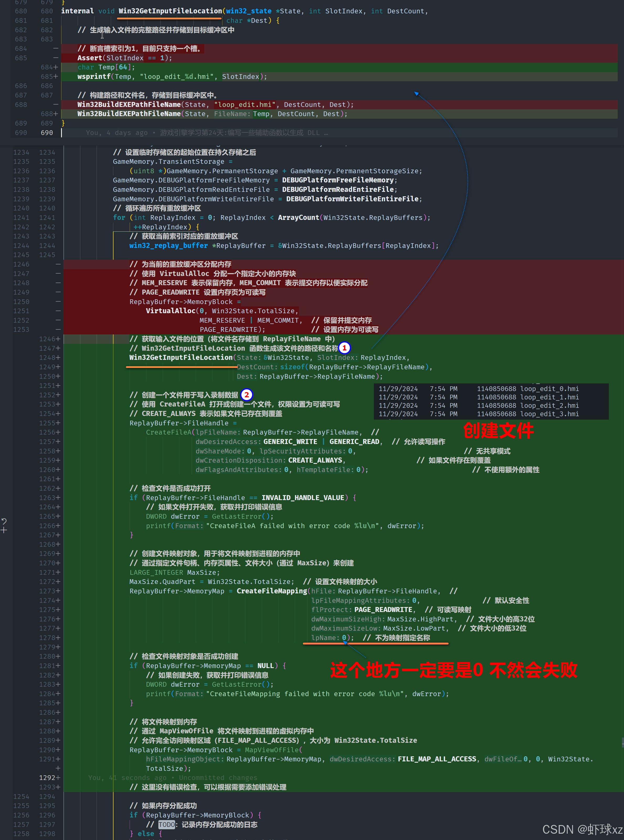Click the GENERIC_READ flag
The height and width of the screenshot is (840, 624).
coord(354,442)
